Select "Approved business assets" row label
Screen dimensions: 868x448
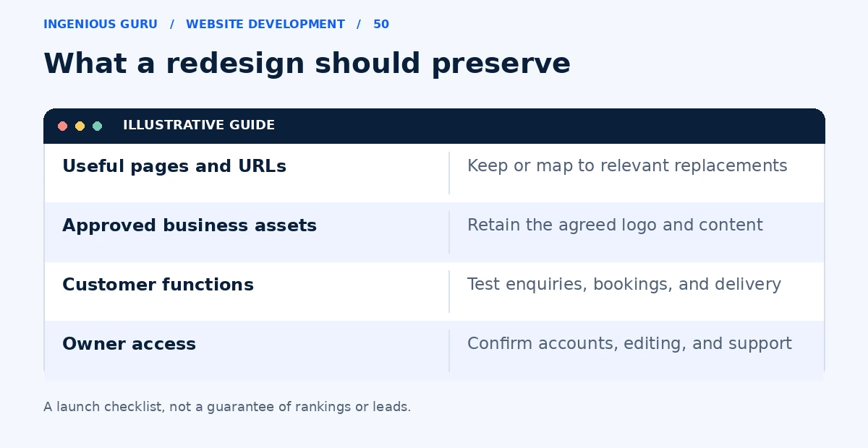(190, 225)
